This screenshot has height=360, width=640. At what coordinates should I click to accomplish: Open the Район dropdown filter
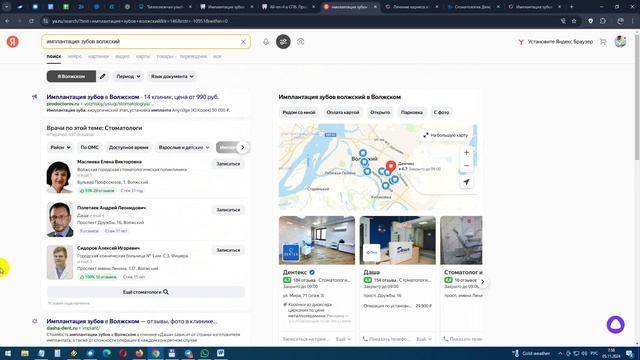pos(60,147)
